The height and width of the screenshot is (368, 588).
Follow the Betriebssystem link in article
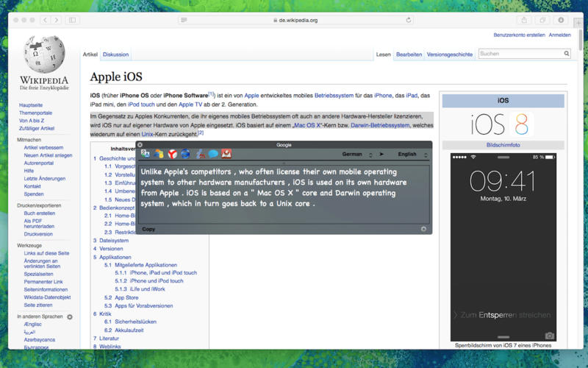(x=334, y=96)
